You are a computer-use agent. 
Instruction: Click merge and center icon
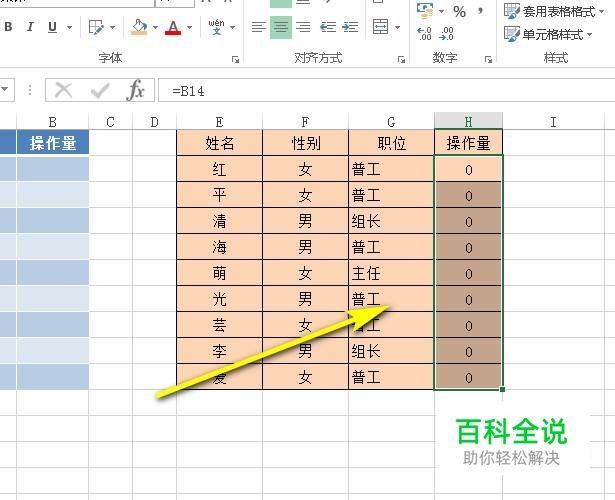(380, 27)
